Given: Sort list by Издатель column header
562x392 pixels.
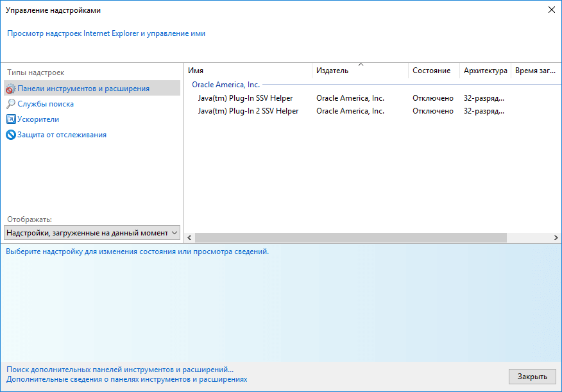Looking at the screenshot, I should pos(360,71).
